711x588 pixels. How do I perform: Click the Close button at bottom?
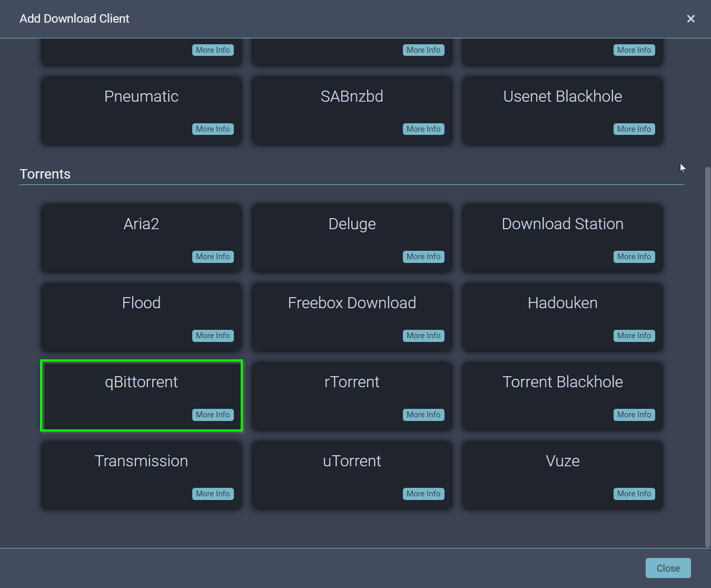668,568
